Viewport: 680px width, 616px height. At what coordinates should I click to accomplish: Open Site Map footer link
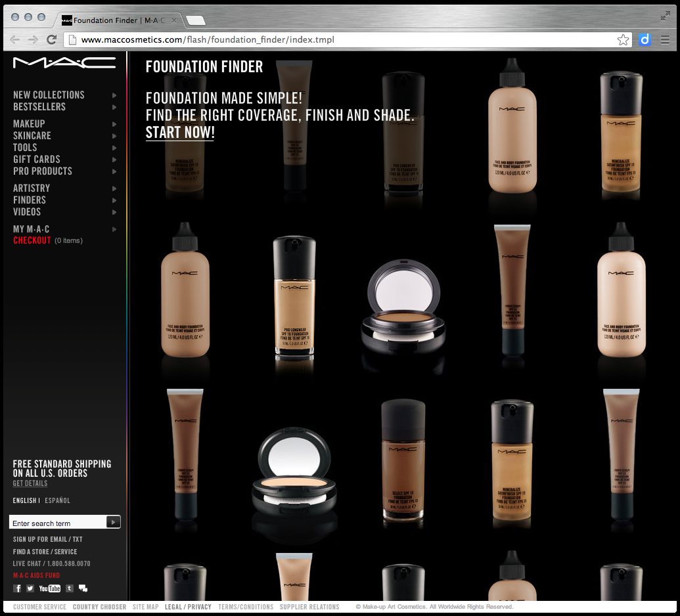(146, 607)
